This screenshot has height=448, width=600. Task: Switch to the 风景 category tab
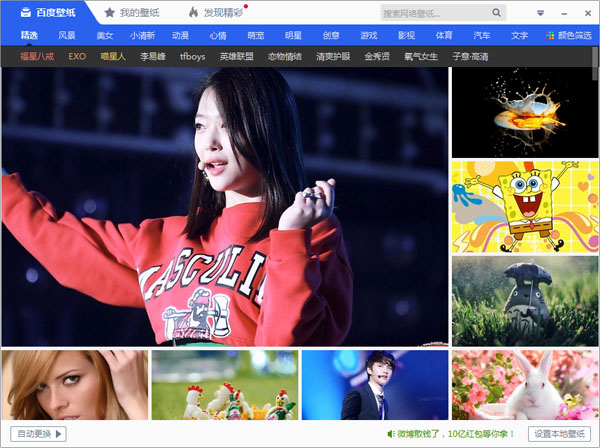click(67, 36)
